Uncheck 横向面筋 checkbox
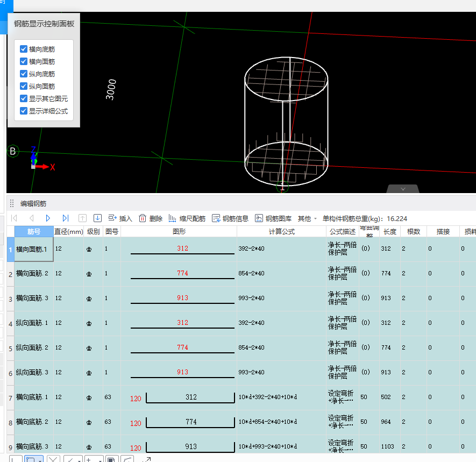The image size is (476, 462). click(x=24, y=61)
